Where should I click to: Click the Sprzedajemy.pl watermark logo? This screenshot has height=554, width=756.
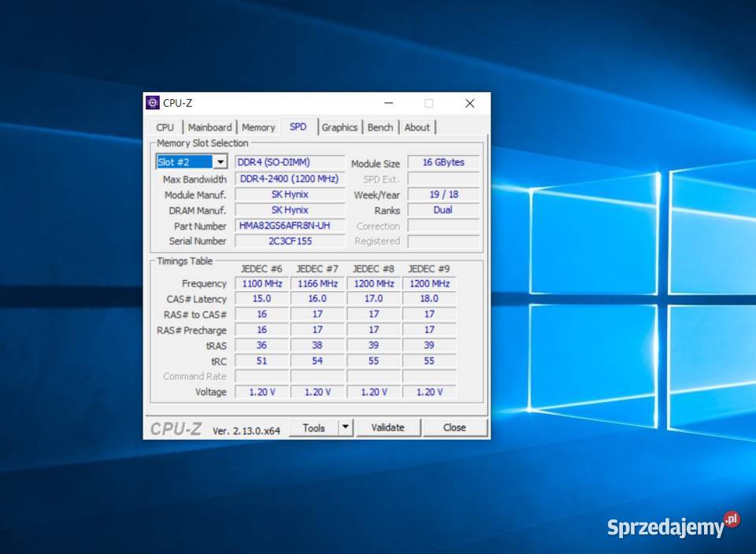coord(673,526)
